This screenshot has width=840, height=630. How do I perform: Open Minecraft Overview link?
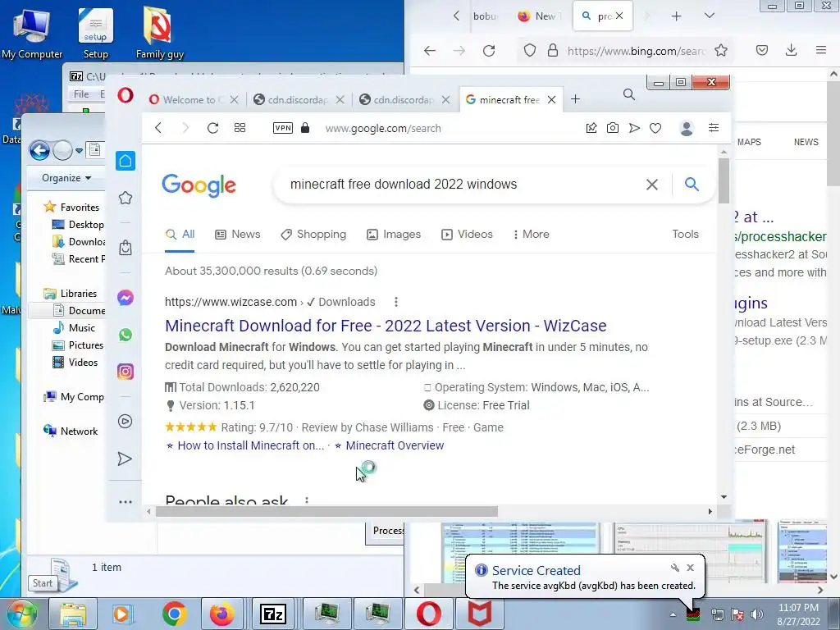(395, 445)
